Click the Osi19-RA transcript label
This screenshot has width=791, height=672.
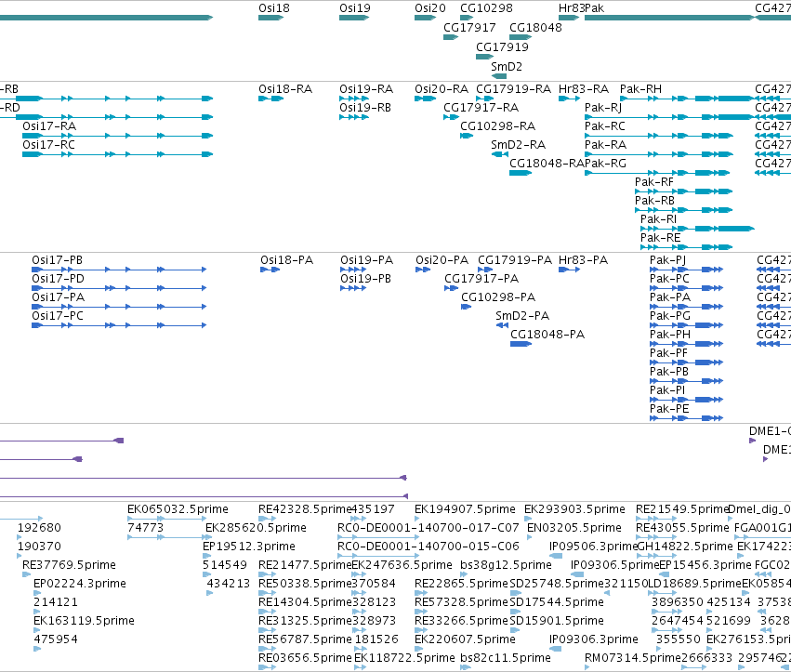(366, 89)
